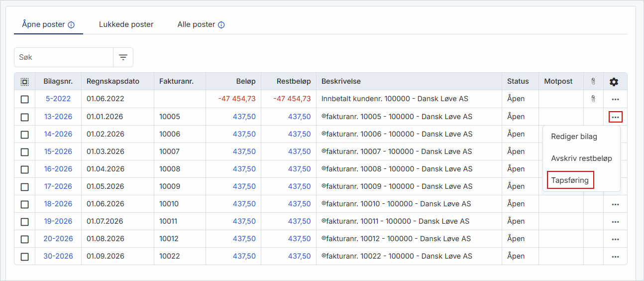This screenshot has width=644, height=281.
Task: Click into the Søk search field
Action: click(64, 57)
